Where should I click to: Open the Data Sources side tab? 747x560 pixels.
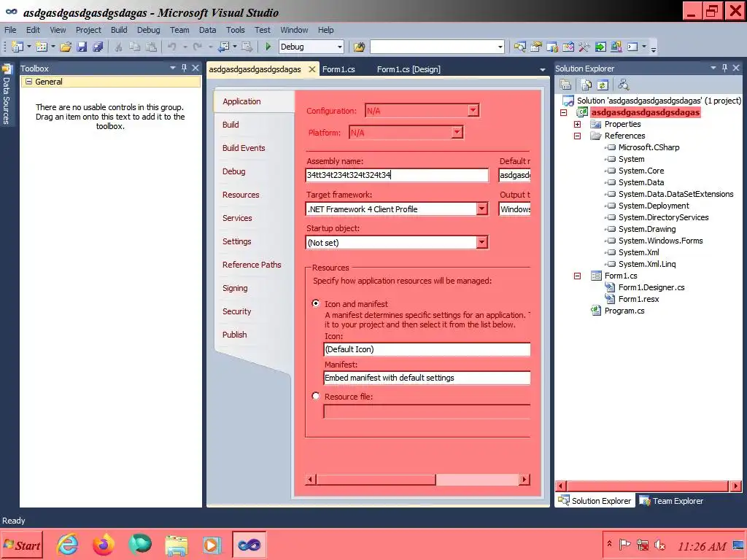[x=6, y=94]
